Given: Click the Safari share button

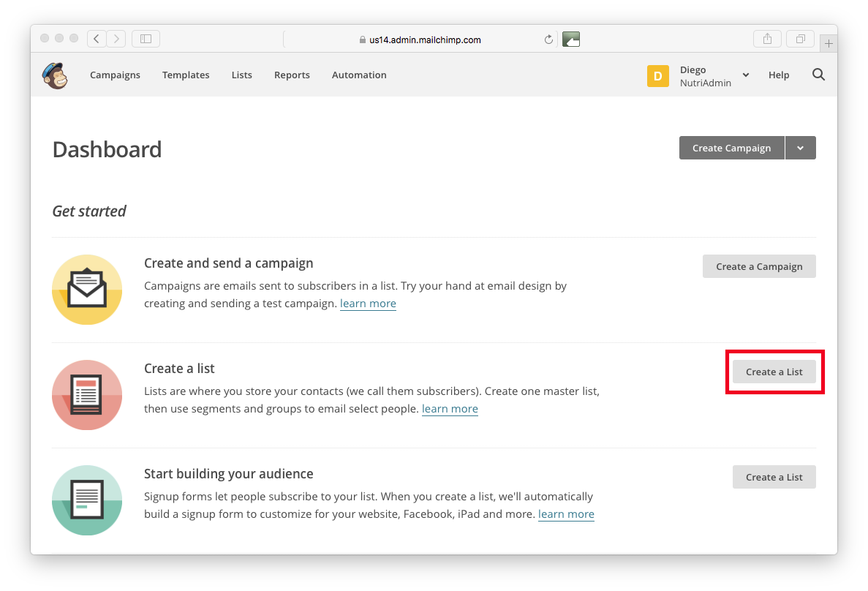Looking at the screenshot, I should [767, 39].
